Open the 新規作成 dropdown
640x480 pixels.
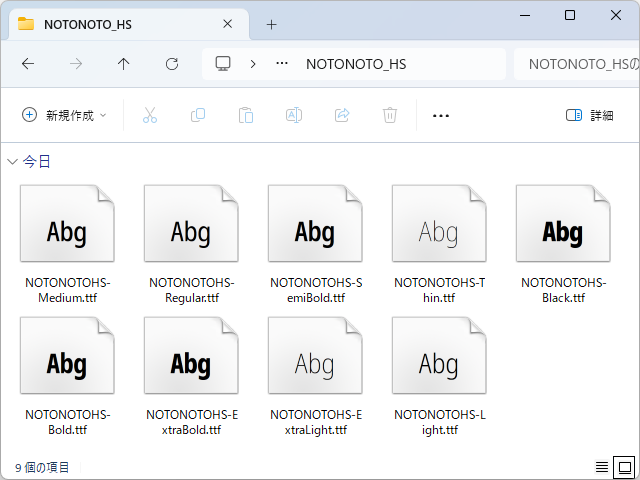tap(64, 115)
